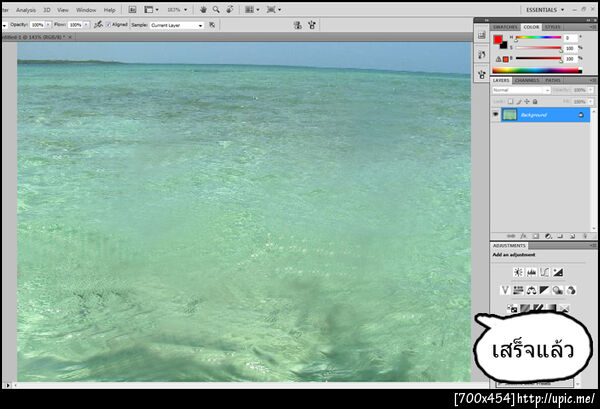Open the Help menu
Image resolution: width=600 pixels, height=409 pixels.
pyautogui.click(x=109, y=10)
